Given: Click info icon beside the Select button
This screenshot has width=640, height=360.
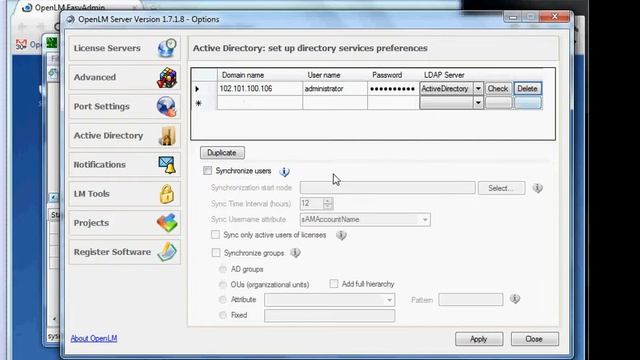Looking at the screenshot, I should click(538, 188).
